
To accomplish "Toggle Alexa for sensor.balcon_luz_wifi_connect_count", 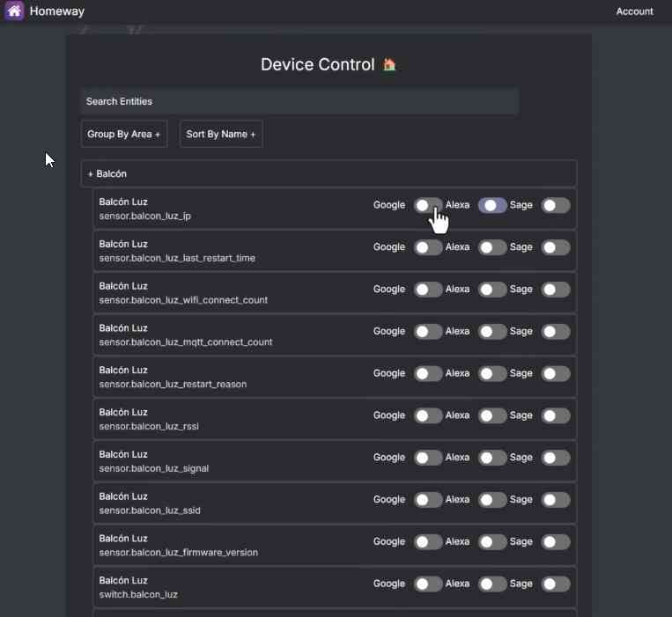I will pyautogui.click(x=492, y=290).
